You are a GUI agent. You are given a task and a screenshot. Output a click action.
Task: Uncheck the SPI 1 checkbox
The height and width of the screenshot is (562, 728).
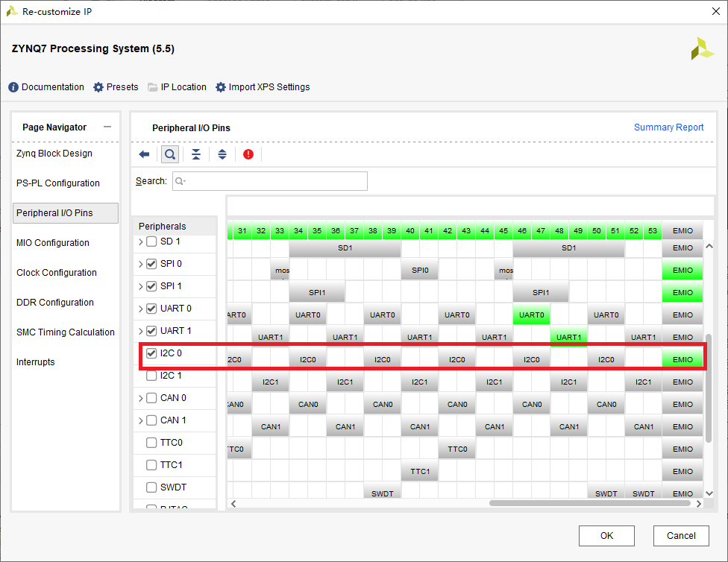point(151,286)
